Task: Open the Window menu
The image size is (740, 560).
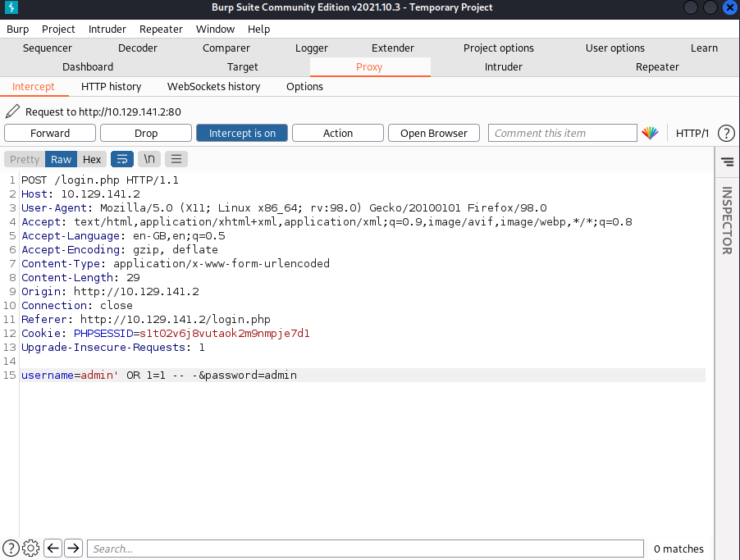Action: point(215,30)
